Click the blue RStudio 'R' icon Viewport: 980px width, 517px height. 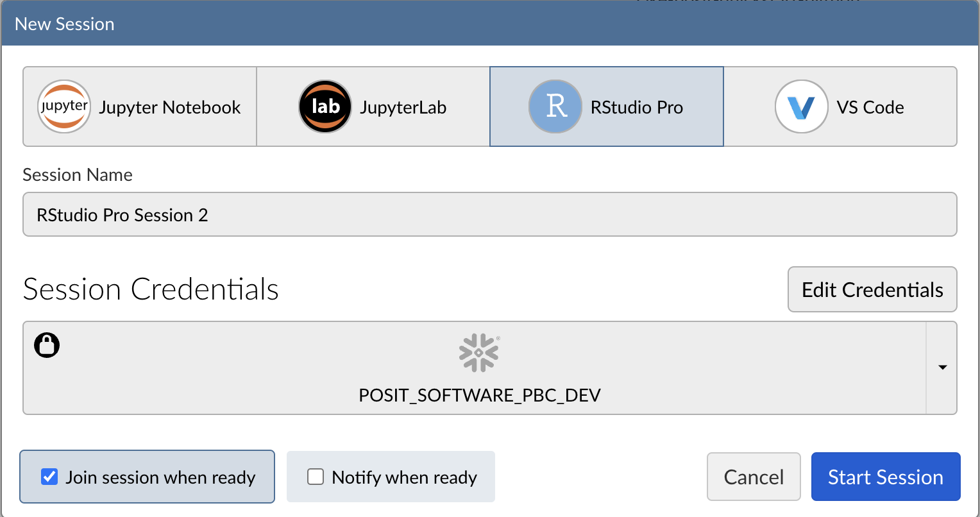pos(555,107)
